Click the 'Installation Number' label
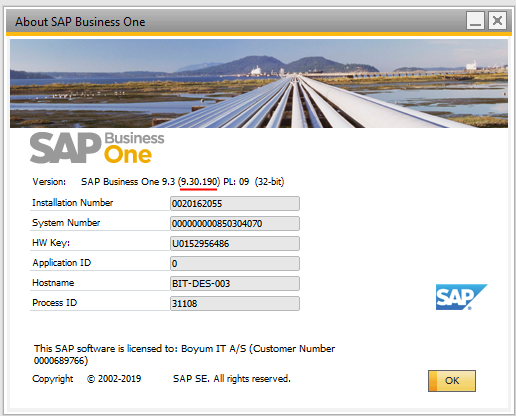Screen dimensions: 516x416 pyautogui.click(x=72, y=203)
